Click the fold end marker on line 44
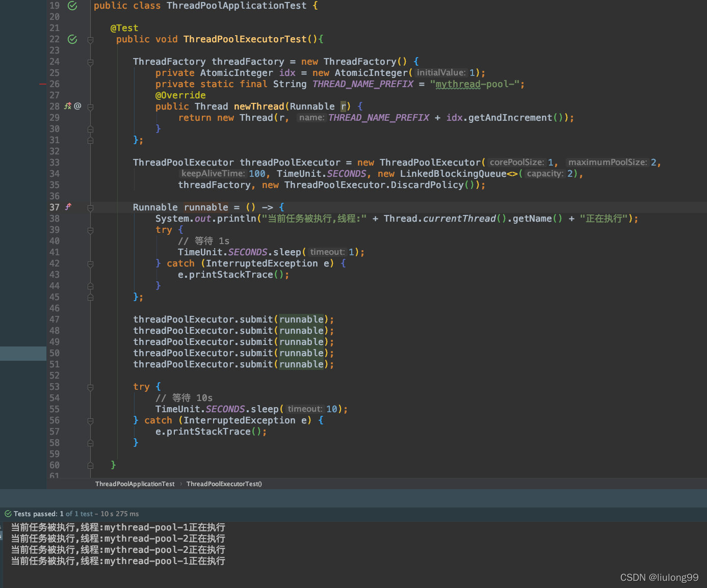This screenshot has width=707, height=588. click(x=90, y=286)
